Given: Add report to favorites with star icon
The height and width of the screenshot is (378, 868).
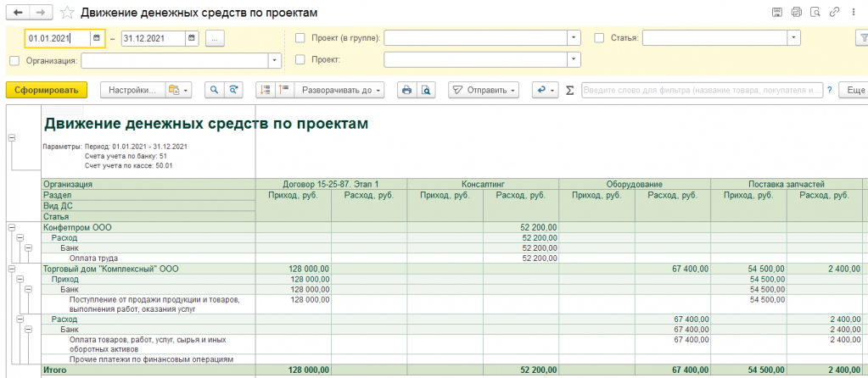Looking at the screenshot, I should click(66, 12).
